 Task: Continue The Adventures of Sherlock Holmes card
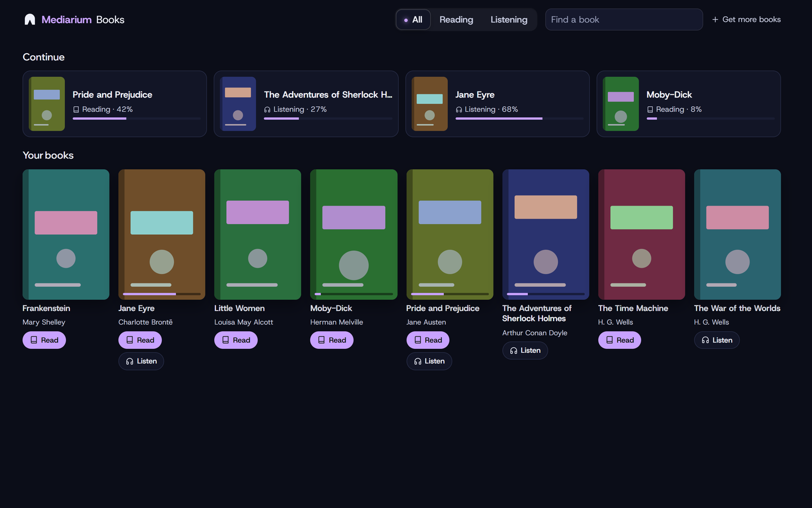pos(306,104)
